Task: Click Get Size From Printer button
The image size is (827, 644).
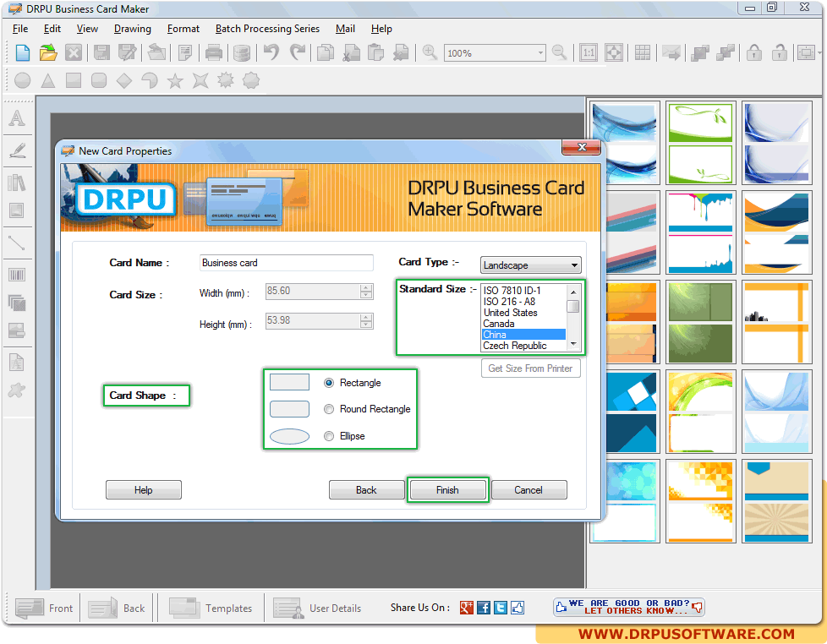Action: click(530, 368)
